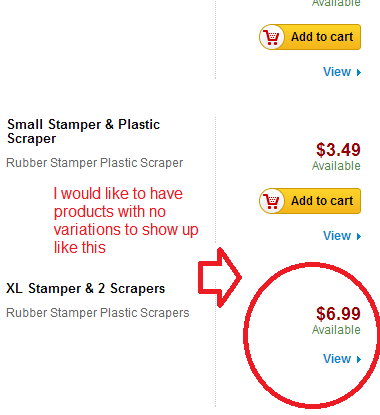Open the View link under the $3.49 price
Image resolution: width=380 pixels, height=415 pixels.
point(337,236)
